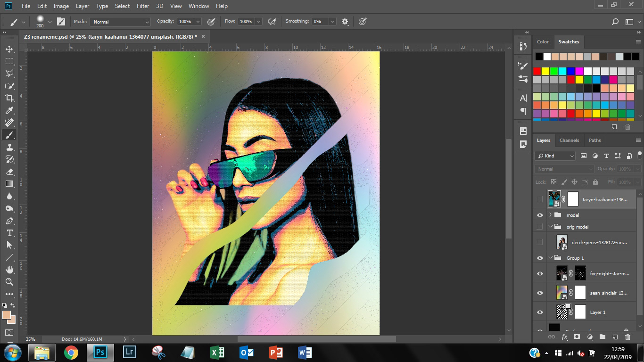Hide the sean-sinclair layer

540,293
